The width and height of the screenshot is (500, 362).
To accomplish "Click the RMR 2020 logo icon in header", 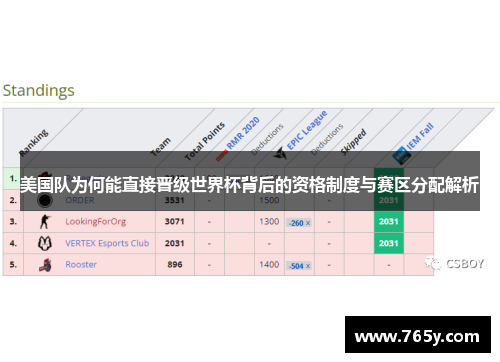I will click(x=222, y=156).
